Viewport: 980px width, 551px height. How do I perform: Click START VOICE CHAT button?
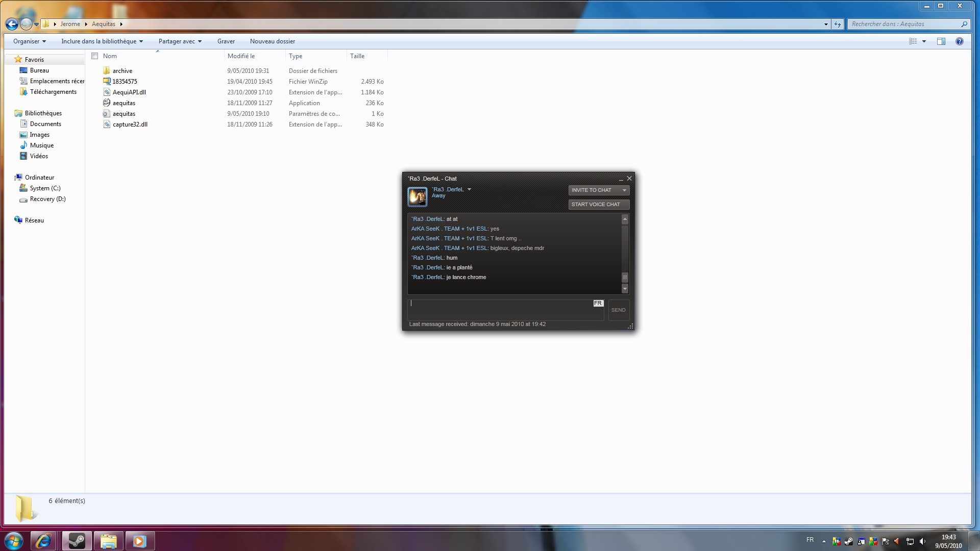click(599, 205)
